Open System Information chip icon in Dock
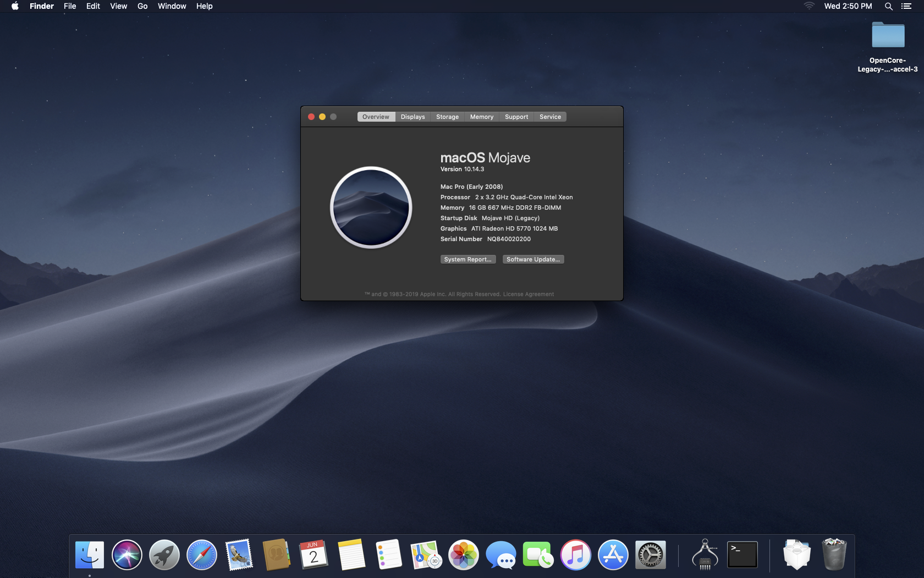The image size is (924, 578). pos(705,555)
